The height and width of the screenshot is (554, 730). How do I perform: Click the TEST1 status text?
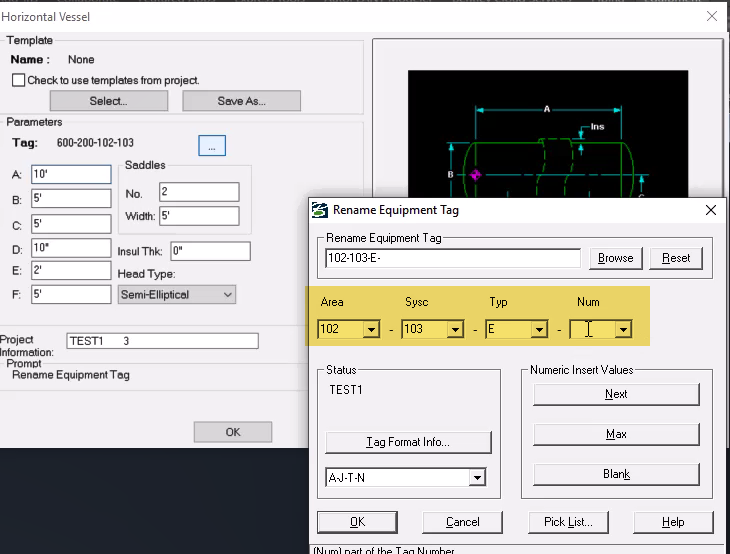click(x=346, y=390)
